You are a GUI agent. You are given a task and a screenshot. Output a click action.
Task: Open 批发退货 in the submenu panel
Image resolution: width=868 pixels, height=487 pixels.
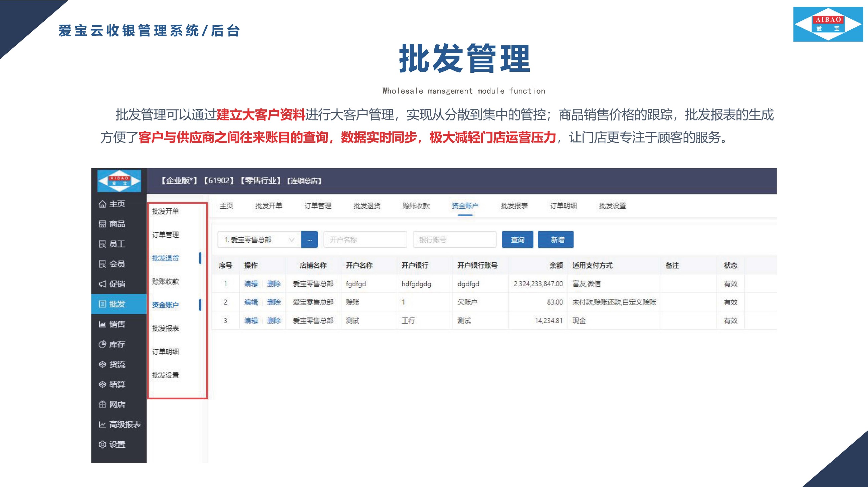(x=166, y=258)
